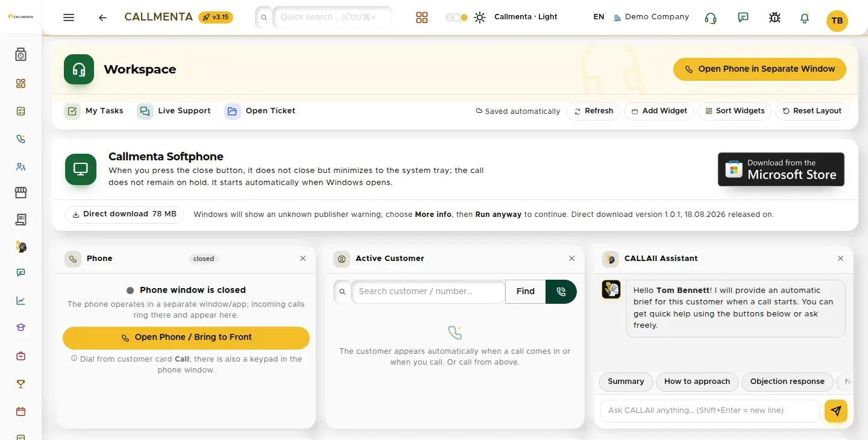Screen dimensions: 868x440
Task: Open sidebar dashboard grid icon
Action: (x=21, y=84)
